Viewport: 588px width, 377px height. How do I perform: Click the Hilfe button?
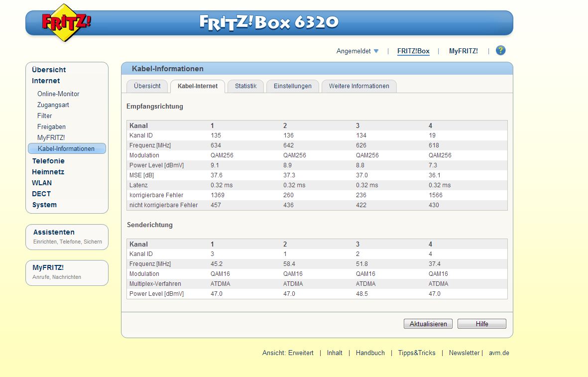click(x=482, y=324)
